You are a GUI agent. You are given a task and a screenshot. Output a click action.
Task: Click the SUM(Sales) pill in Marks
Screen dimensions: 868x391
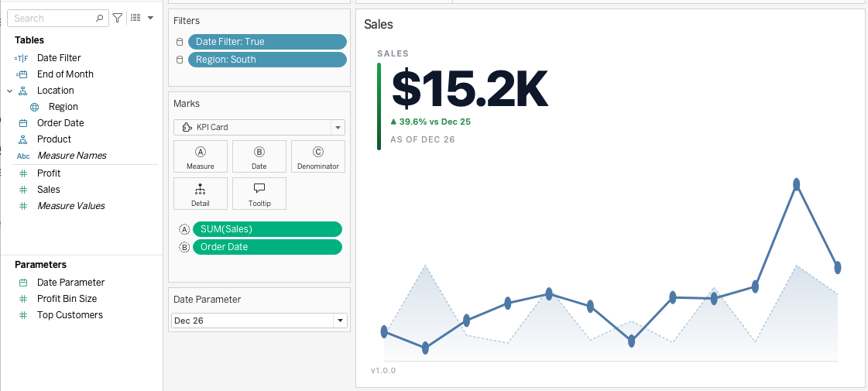267,229
